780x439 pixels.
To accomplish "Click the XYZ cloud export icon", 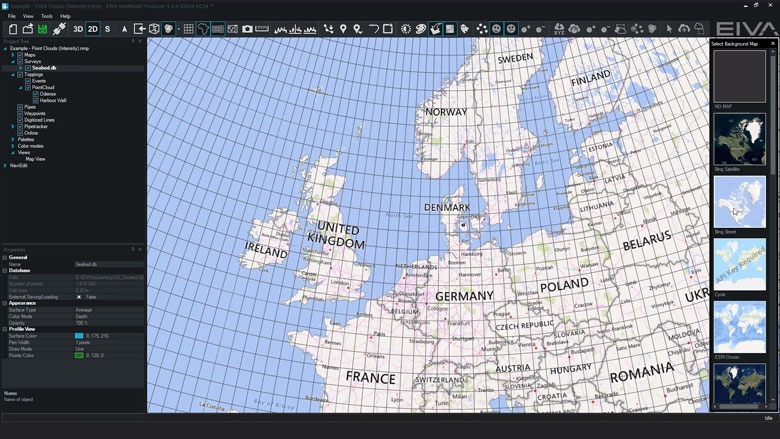I will point(559,29).
